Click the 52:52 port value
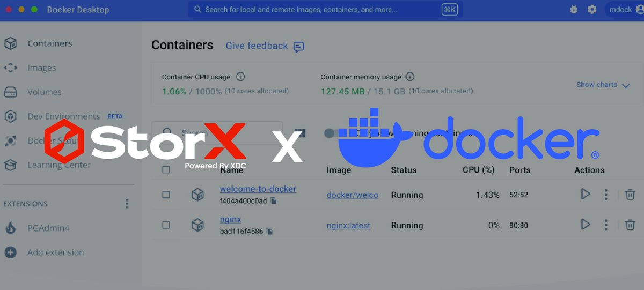644x290 pixels. click(518, 195)
